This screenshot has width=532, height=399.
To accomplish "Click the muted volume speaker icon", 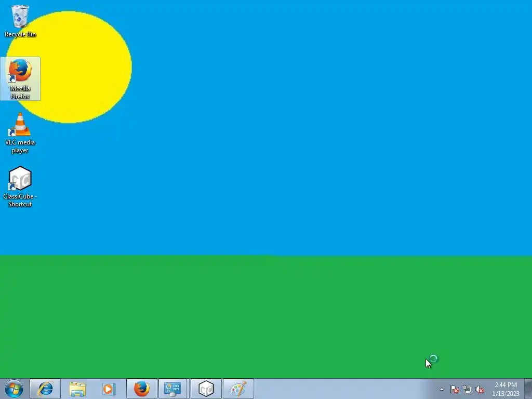I will 480,389.
